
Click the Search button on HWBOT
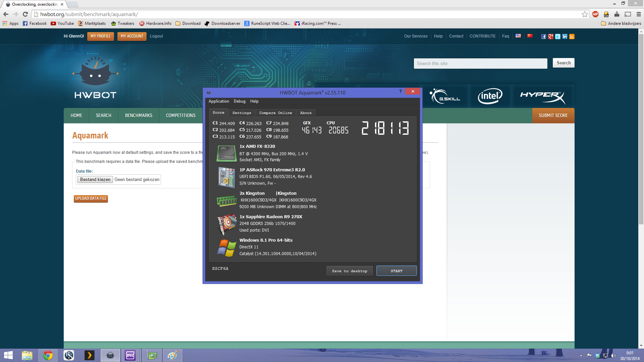pos(563,63)
